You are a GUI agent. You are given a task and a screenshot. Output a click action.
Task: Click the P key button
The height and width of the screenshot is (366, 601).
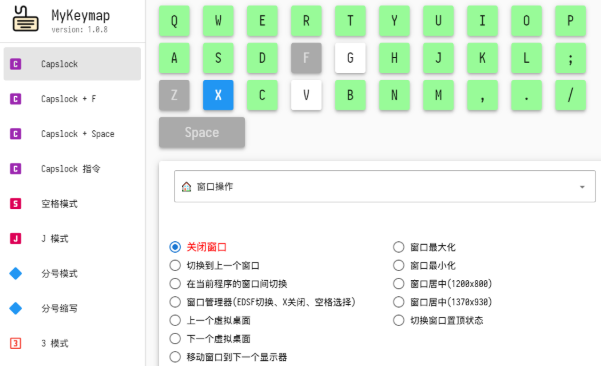(571, 21)
